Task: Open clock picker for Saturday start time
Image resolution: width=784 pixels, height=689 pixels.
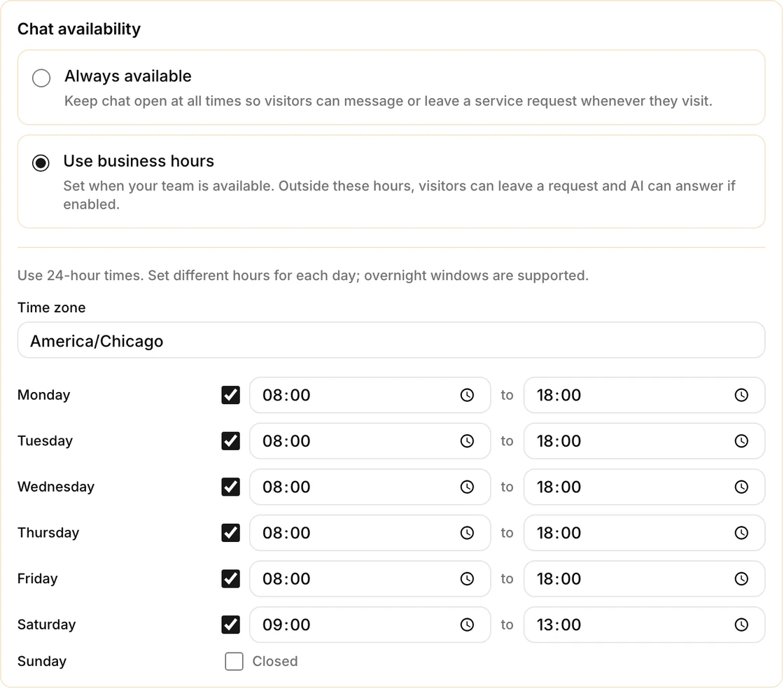Action: (467, 625)
